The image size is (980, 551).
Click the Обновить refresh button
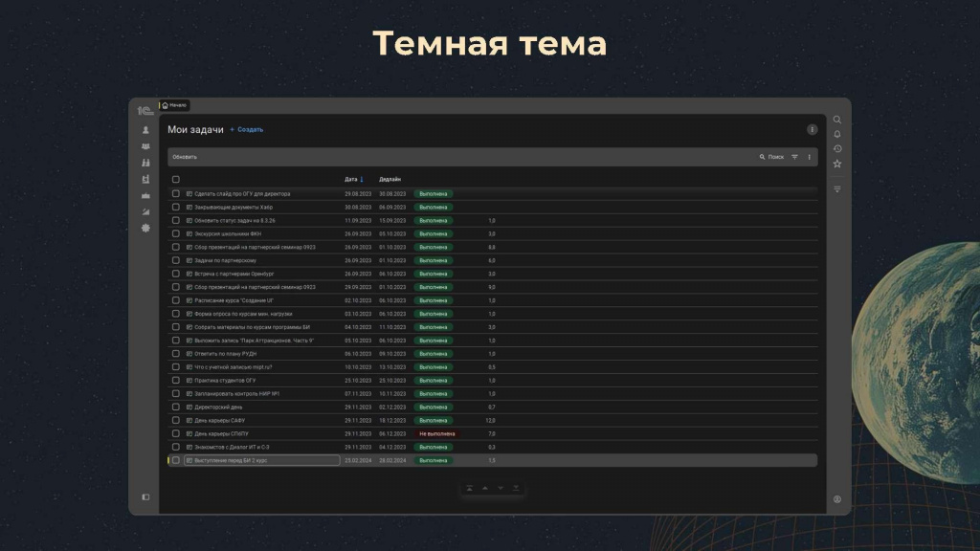coord(185,157)
